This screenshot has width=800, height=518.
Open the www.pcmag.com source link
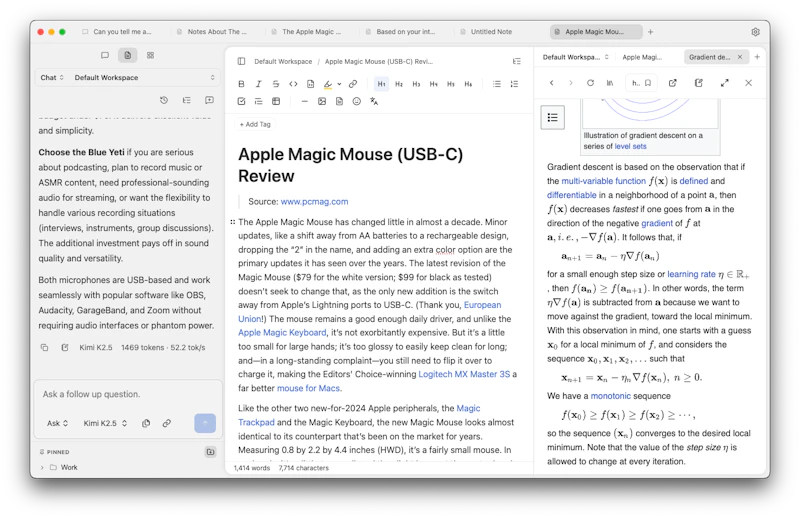point(314,202)
